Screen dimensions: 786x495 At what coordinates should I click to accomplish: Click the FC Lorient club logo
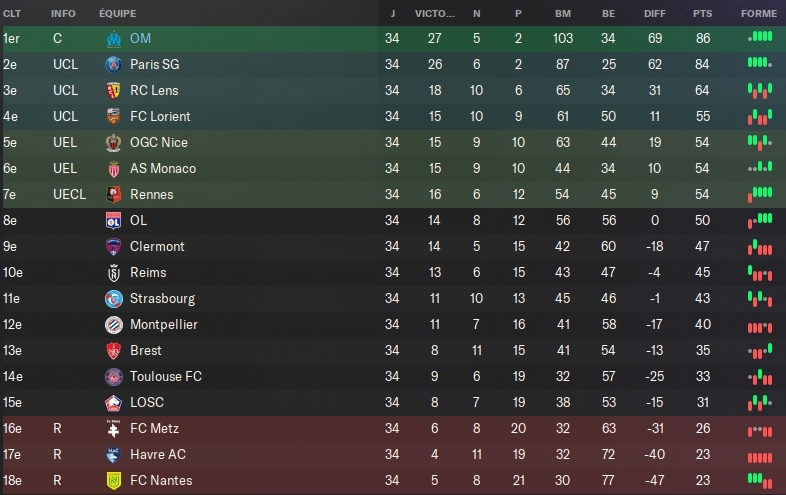[113, 116]
